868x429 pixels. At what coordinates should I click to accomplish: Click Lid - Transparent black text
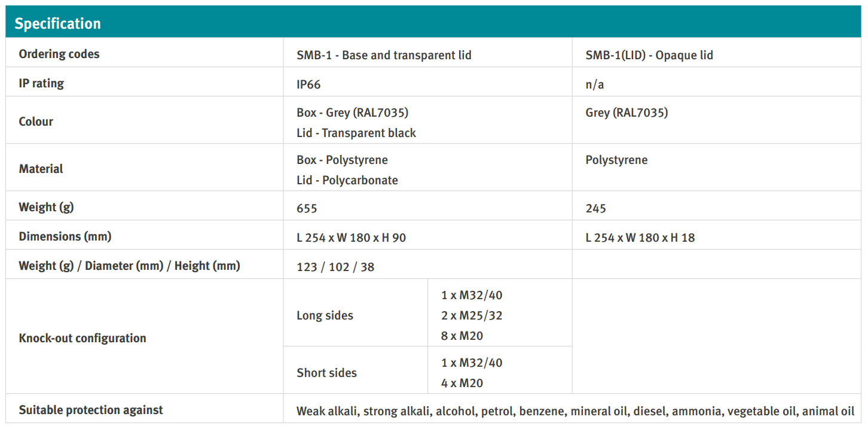pos(356,133)
